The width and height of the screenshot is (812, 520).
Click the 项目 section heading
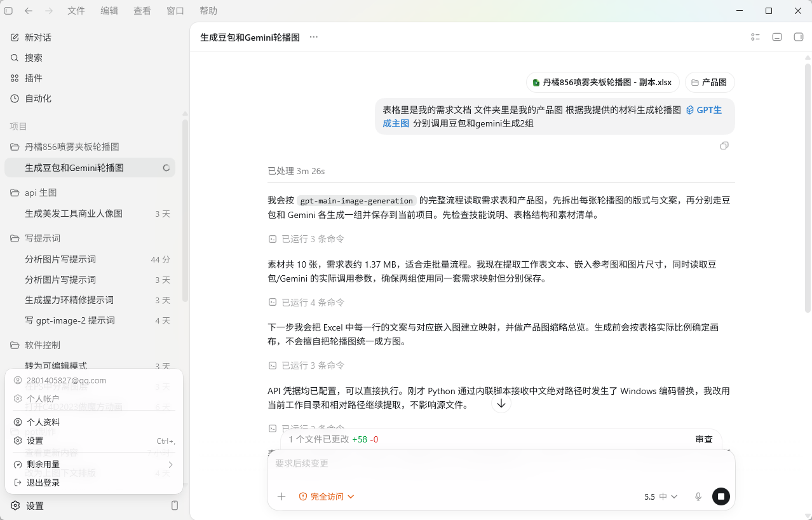coord(18,127)
